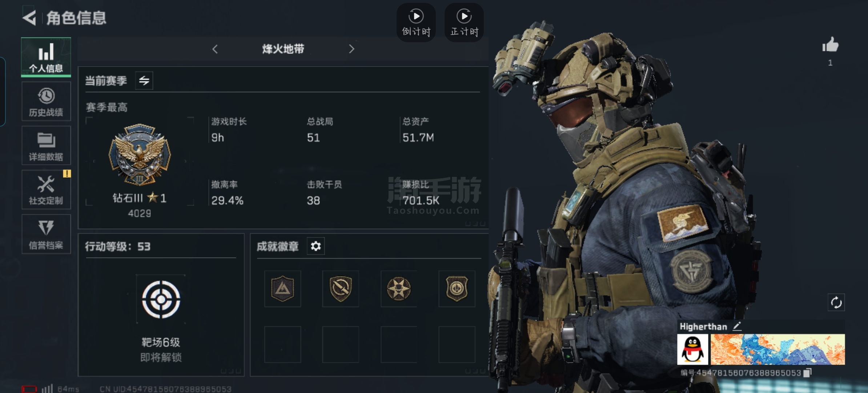The height and width of the screenshot is (393, 868).
Task: Edit the Higherthan nickname
Action: coord(737,326)
